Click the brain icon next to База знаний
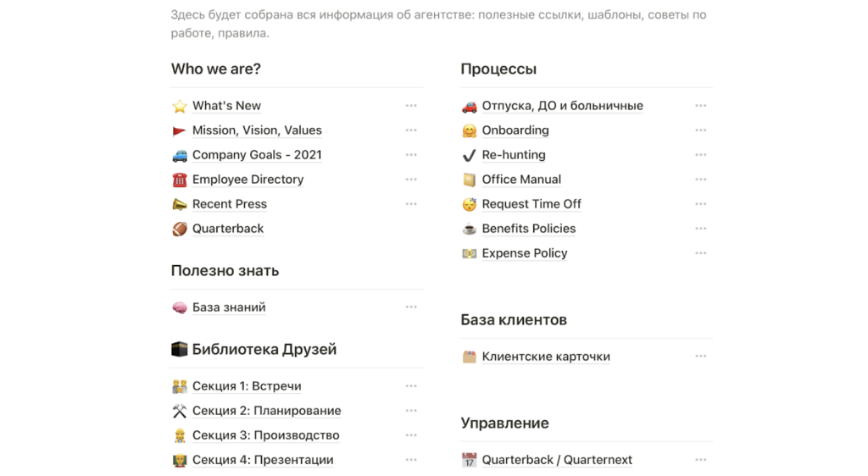Screen dimensions: 868x476 pos(180,307)
